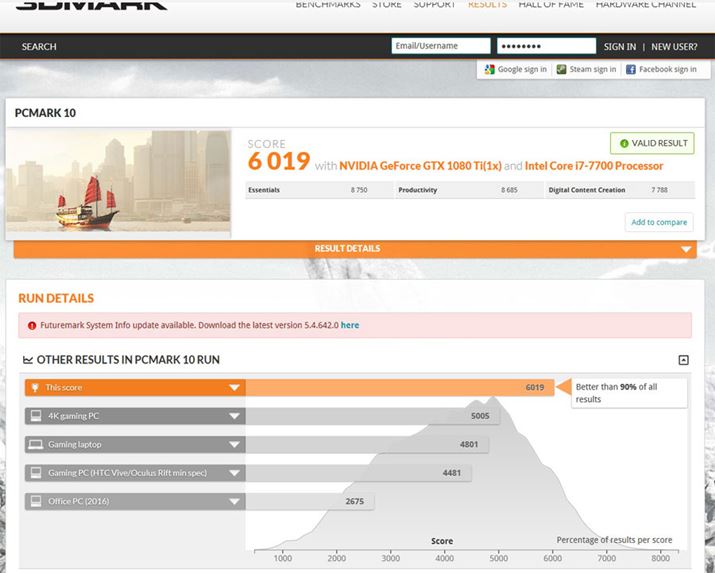Click the Office PC (2016) monitor icon

36,501
